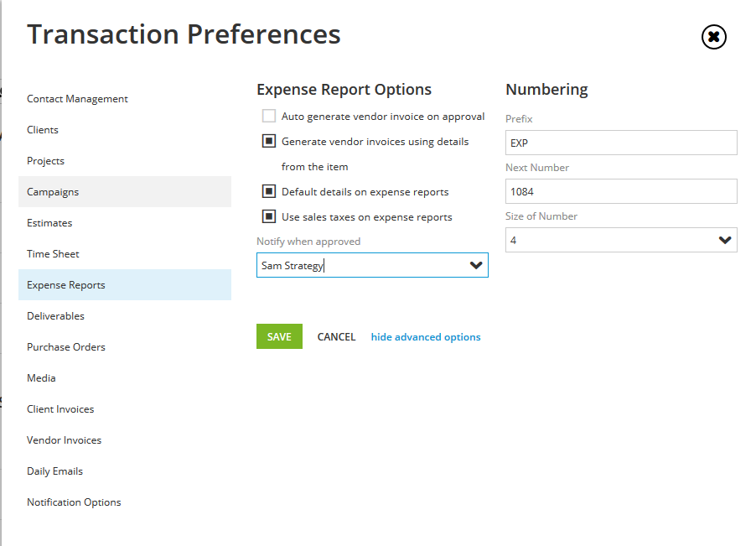Click into the Prefix field
Viewport: 756px width, 546px height.
[x=621, y=143]
